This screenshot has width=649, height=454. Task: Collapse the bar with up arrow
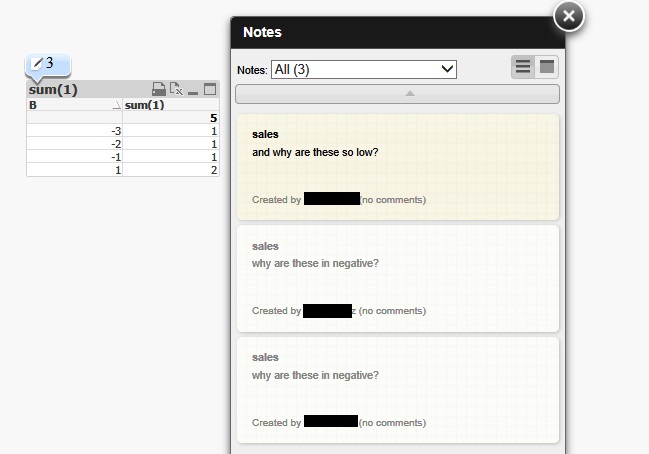coord(397,94)
